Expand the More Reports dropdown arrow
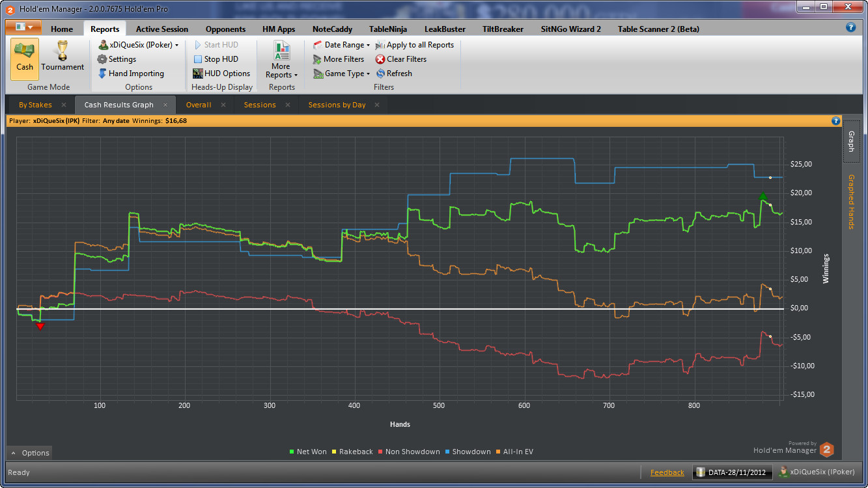Image resolution: width=868 pixels, height=488 pixels. click(x=296, y=75)
